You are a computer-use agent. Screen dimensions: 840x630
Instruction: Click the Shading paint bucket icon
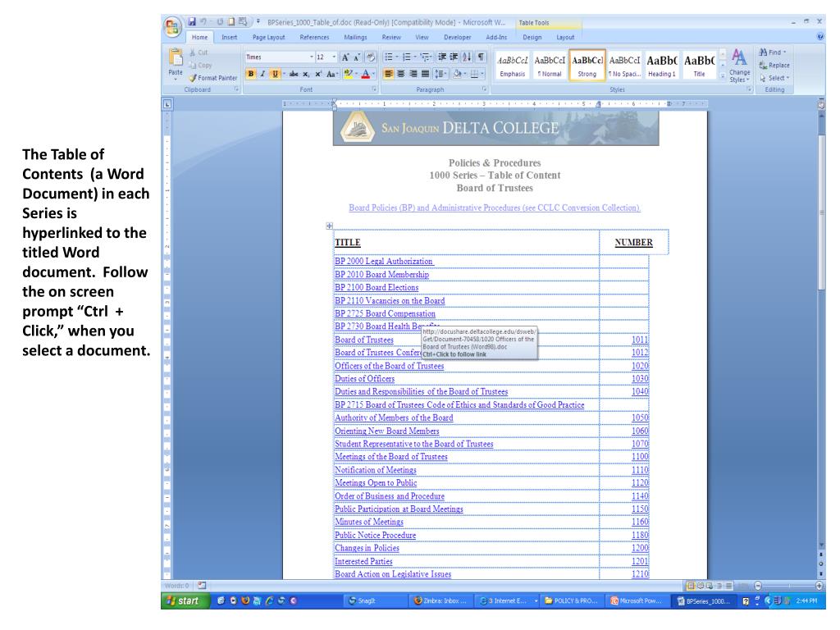pyautogui.click(x=457, y=74)
